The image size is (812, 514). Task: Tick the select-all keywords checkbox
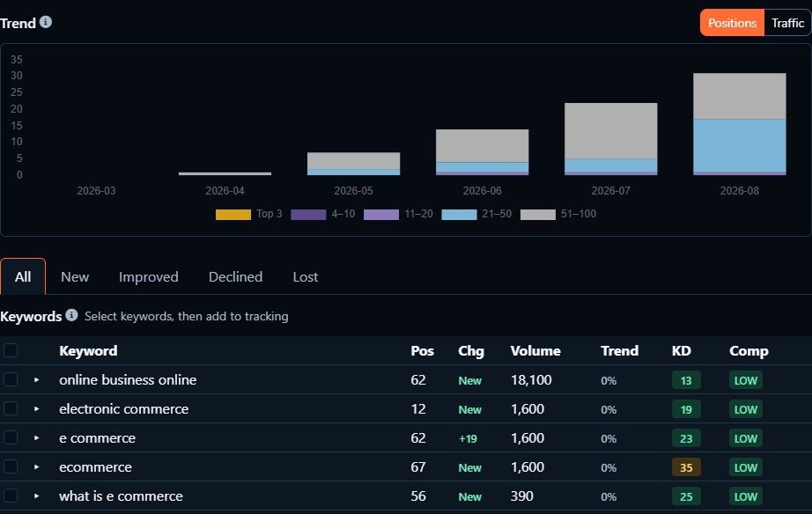11,350
